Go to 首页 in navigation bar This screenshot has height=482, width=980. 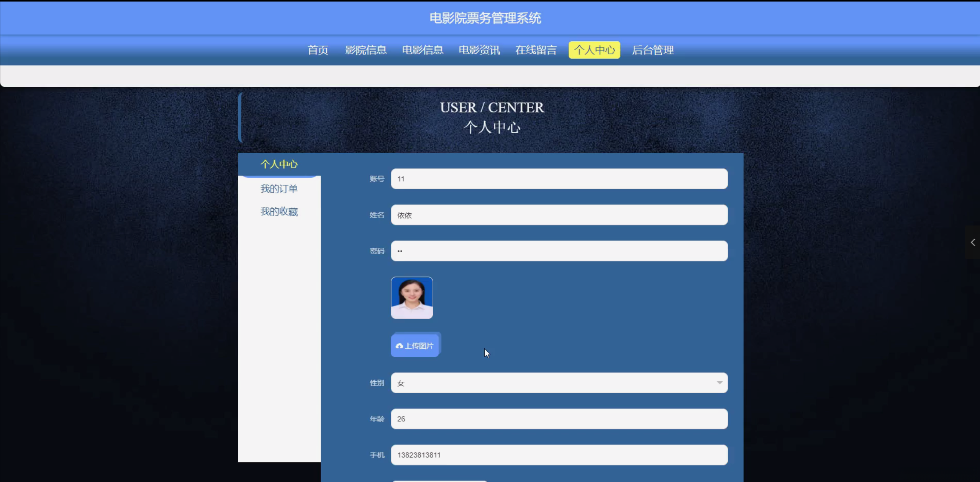(x=318, y=50)
